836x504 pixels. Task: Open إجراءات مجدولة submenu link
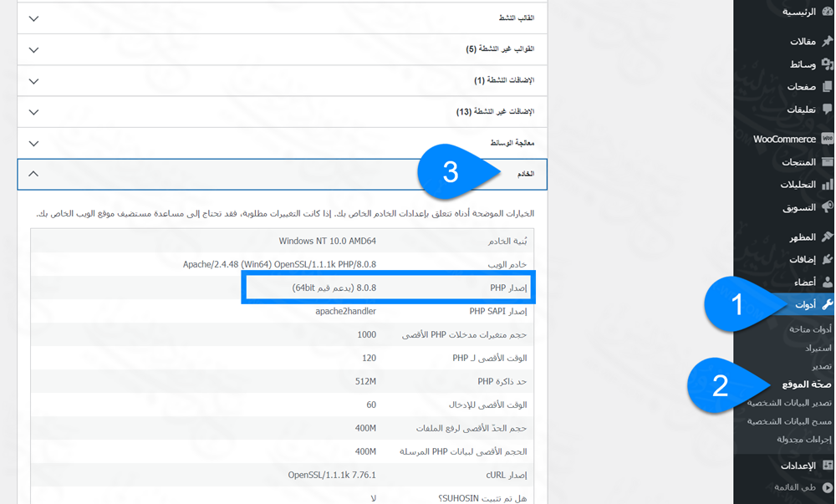point(804,439)
